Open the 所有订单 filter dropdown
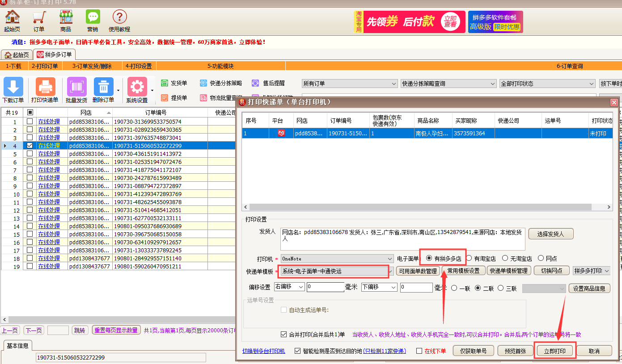Screen dimensions: 622x364 click(x=350, y=84)
